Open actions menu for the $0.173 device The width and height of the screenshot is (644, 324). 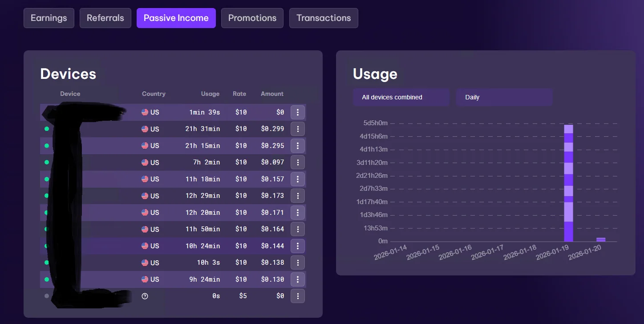298,196
